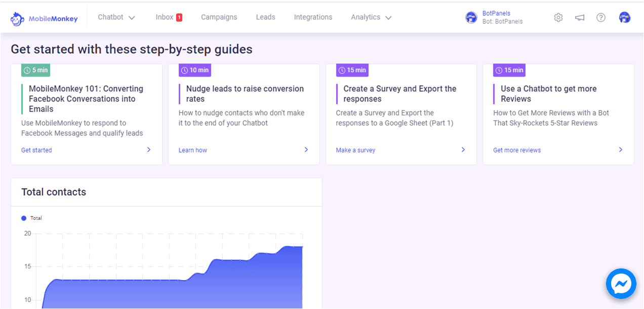Open the Inbox tab
Screen dimensions: 644x309
pos(165,17)
